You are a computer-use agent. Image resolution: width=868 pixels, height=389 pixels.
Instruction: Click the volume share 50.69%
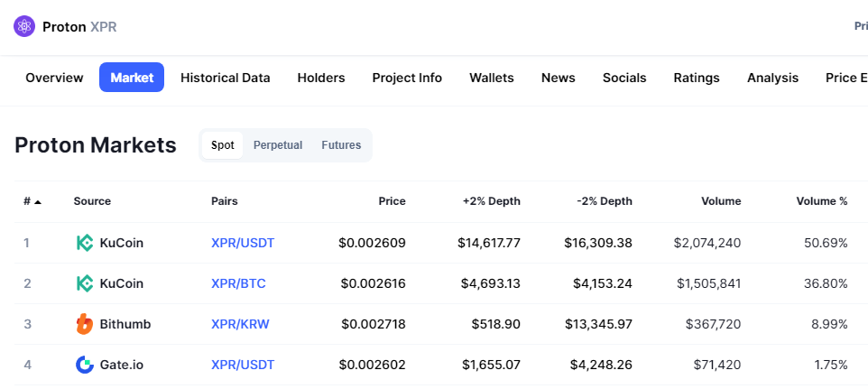[x=826, y=243]
